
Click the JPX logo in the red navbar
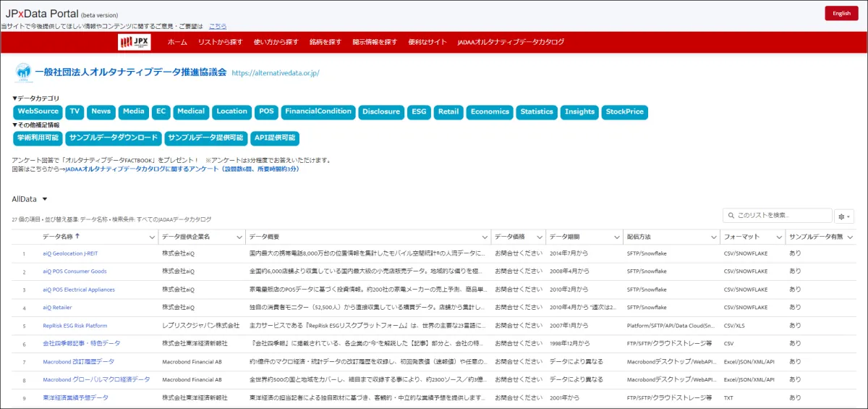tap(134, 42)
